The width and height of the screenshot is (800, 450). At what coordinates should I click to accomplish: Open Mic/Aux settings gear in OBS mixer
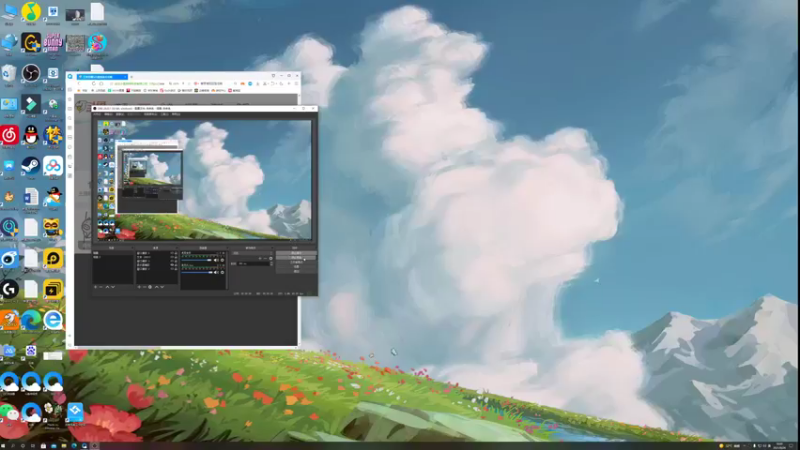coord(222,272)
